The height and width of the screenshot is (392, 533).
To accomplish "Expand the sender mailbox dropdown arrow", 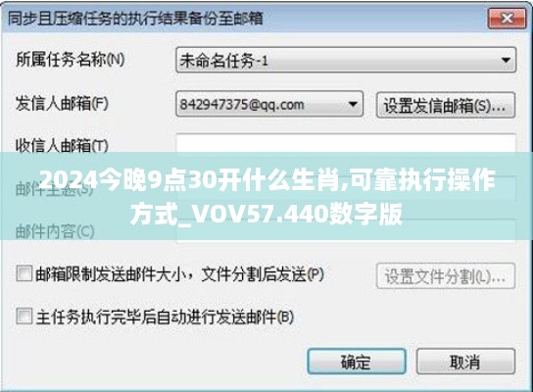I will coord(353,104).
